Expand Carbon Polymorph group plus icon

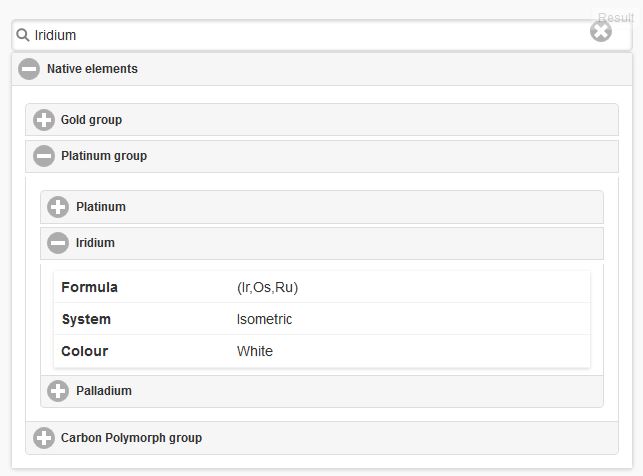44,438
